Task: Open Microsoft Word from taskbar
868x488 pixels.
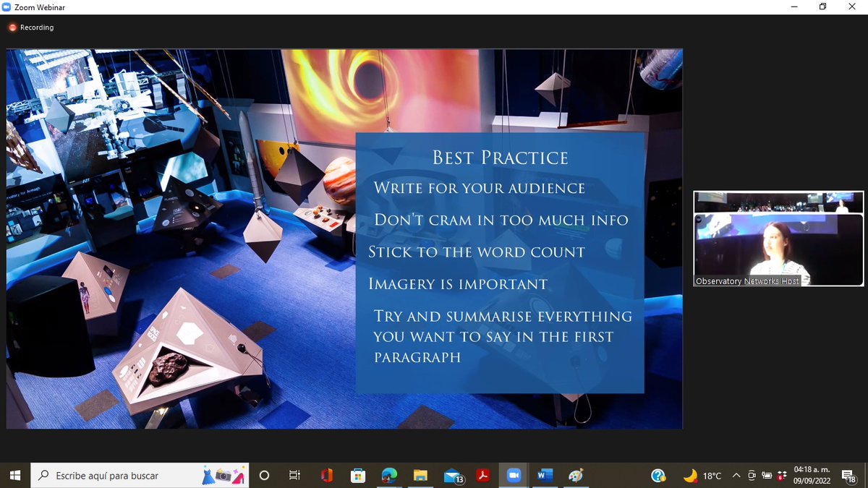Action: 545,476
